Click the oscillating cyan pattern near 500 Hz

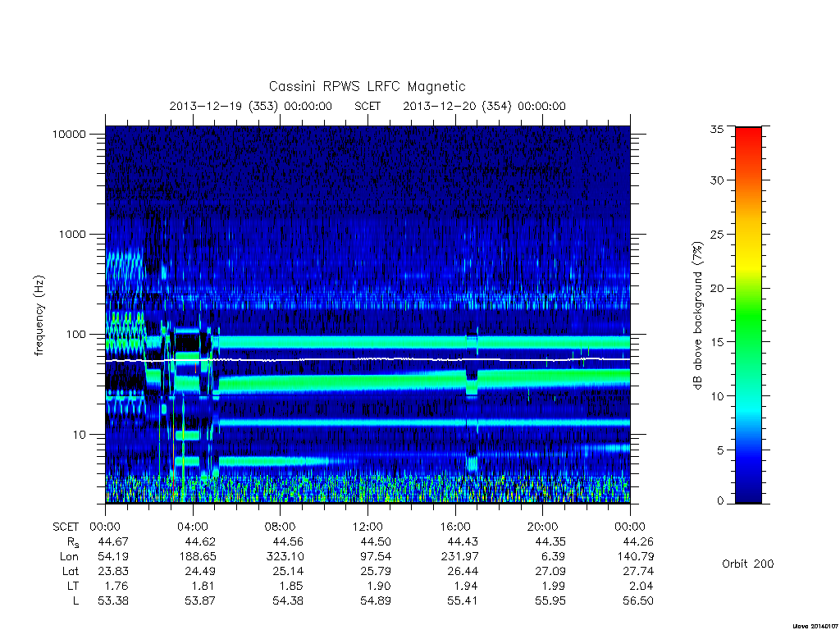[125, 265]
